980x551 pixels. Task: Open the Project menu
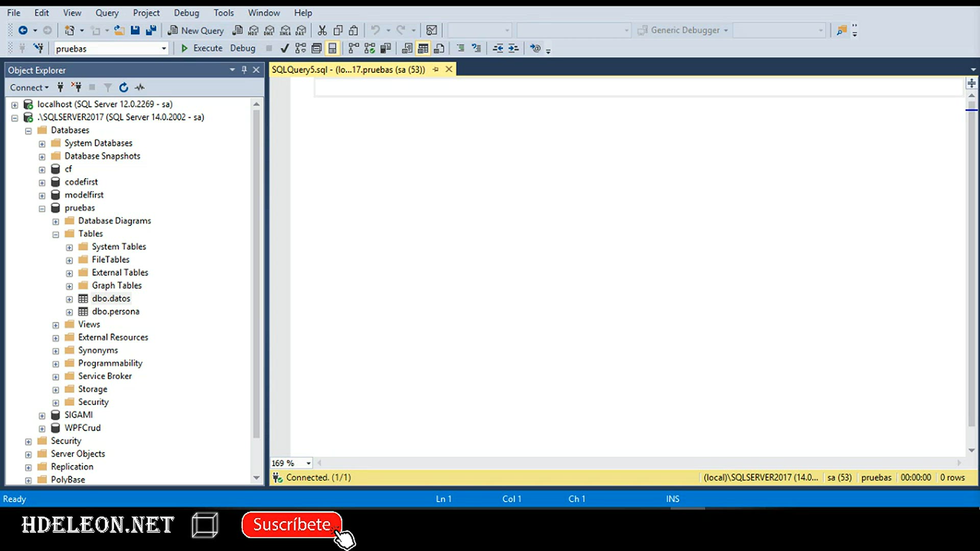(x=146, y=13)
